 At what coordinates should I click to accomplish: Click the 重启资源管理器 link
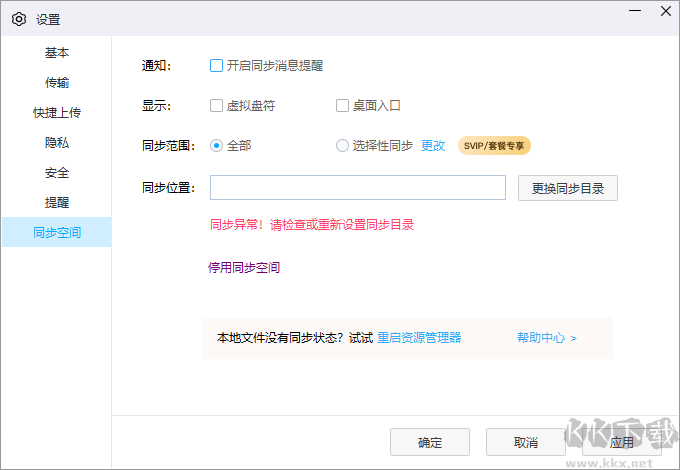point(419,338)
